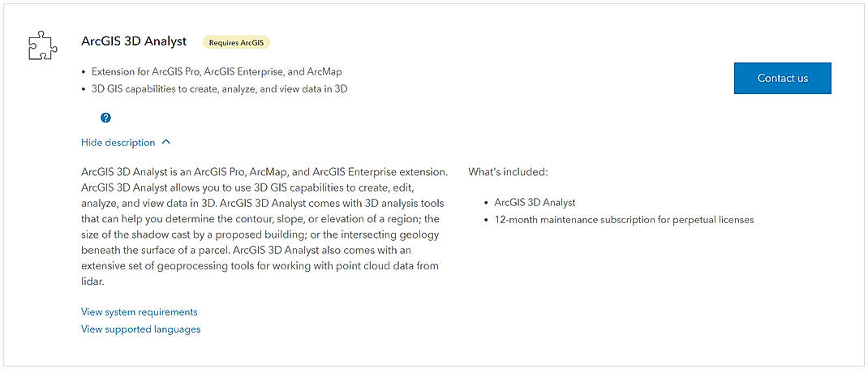Click the description line mentioning shadow cast
The width and height of the screenshot is (868, 370).
(260, 234)
